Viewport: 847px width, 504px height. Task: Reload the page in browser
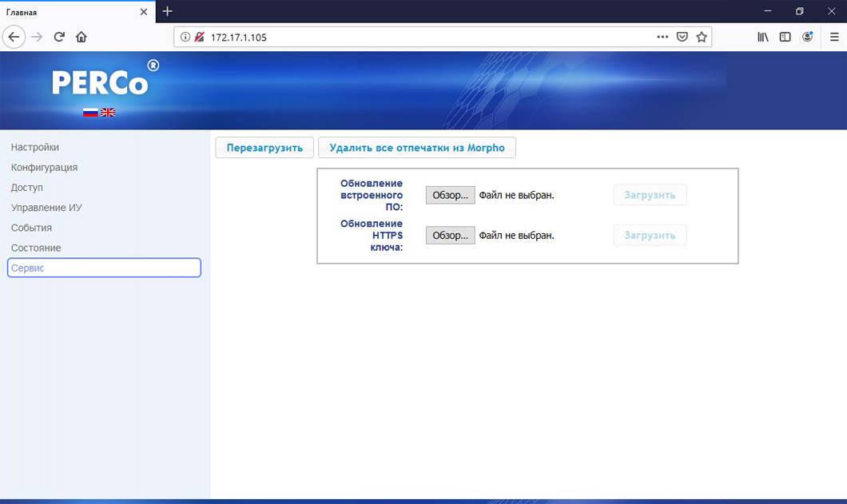(59, 37)
